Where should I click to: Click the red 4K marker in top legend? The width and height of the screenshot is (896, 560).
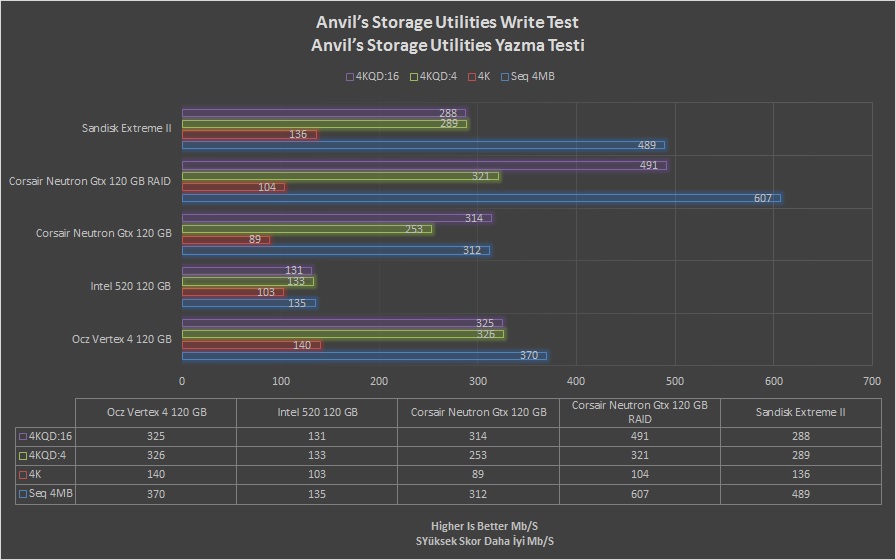[473, 76]
